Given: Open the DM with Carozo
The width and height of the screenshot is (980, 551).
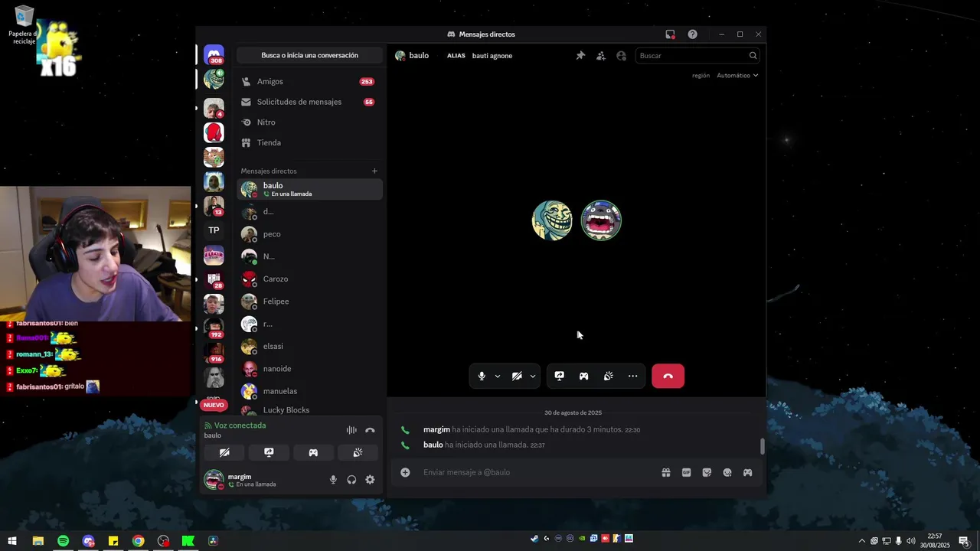Looking at the screenshot, I should [x=309, y=279].
